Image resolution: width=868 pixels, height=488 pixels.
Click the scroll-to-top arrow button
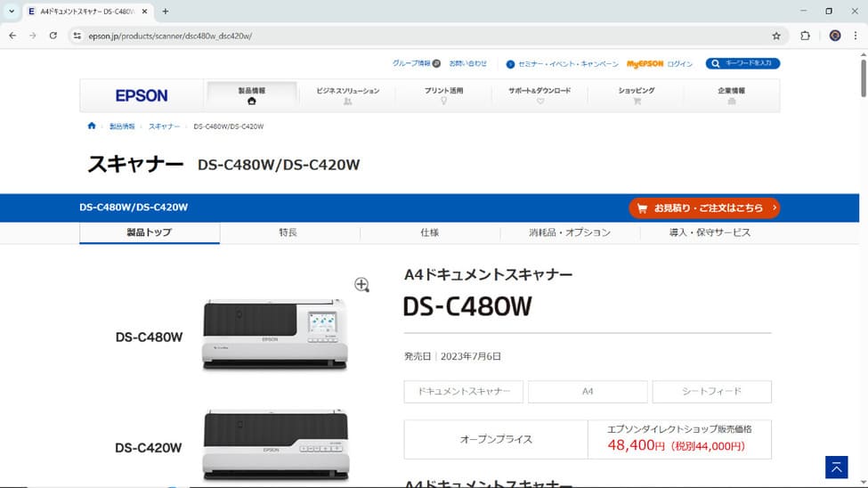pyautogui.click(x=836, y=467)
